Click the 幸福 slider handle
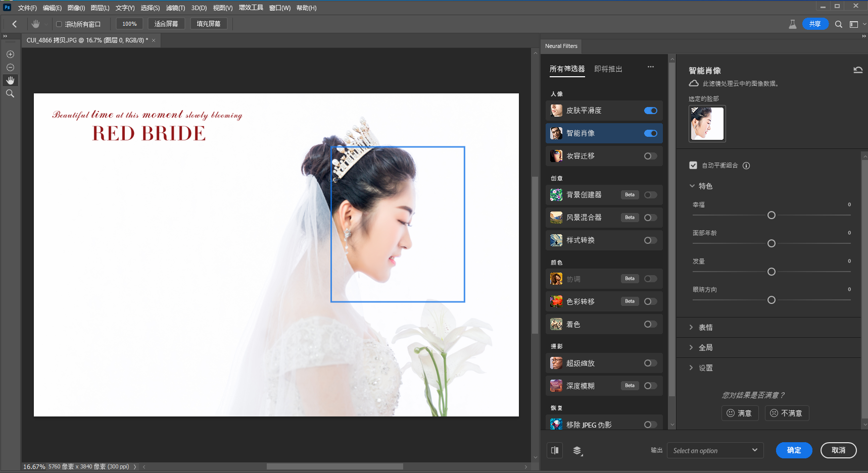The height and width of the screenshot is (473, 868). [x=771, y=216]
